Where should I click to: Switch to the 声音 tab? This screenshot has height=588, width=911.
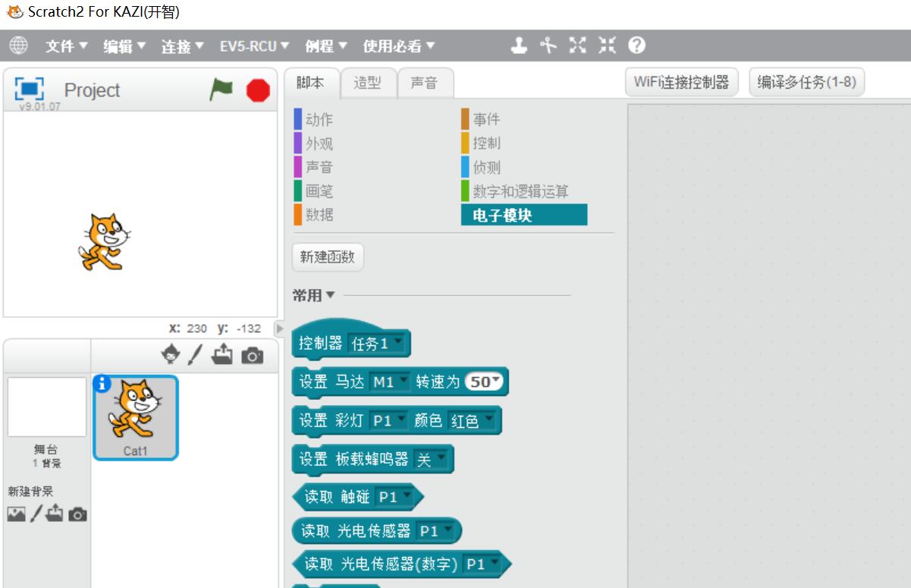point(425,83)
